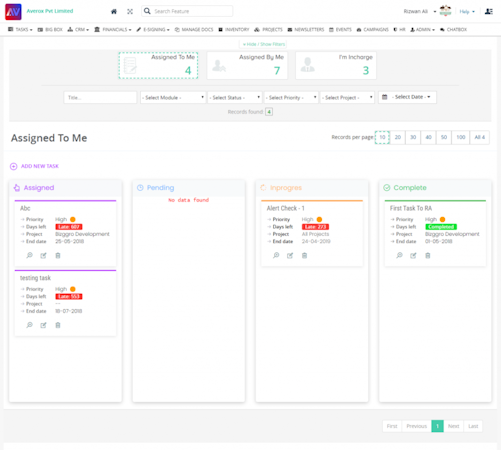This screenshot has width=501, height=450.
Task: Select the I'm Incharge card
Action: click(336, 65)
